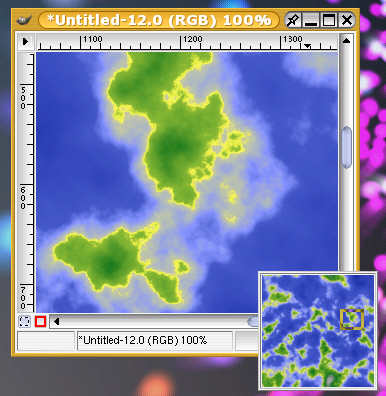Enable the red Quick Mask button

pos(40,322)
